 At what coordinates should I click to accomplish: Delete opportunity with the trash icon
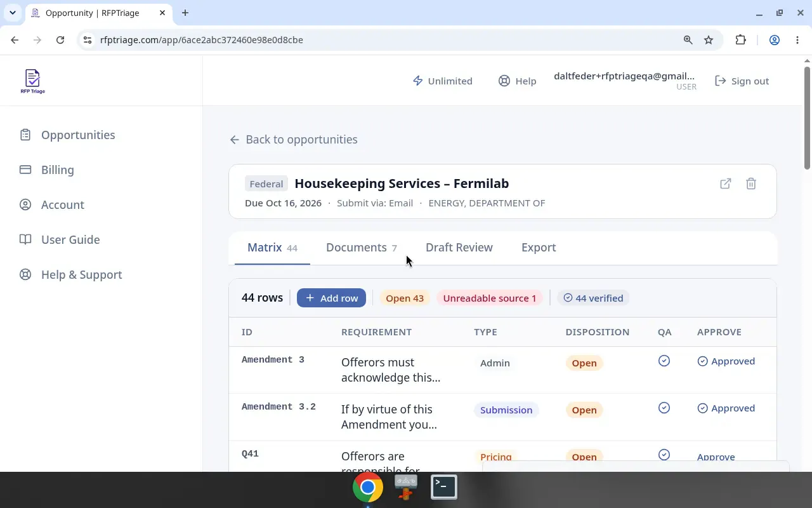pyautogui.click(x=751, y=184)
